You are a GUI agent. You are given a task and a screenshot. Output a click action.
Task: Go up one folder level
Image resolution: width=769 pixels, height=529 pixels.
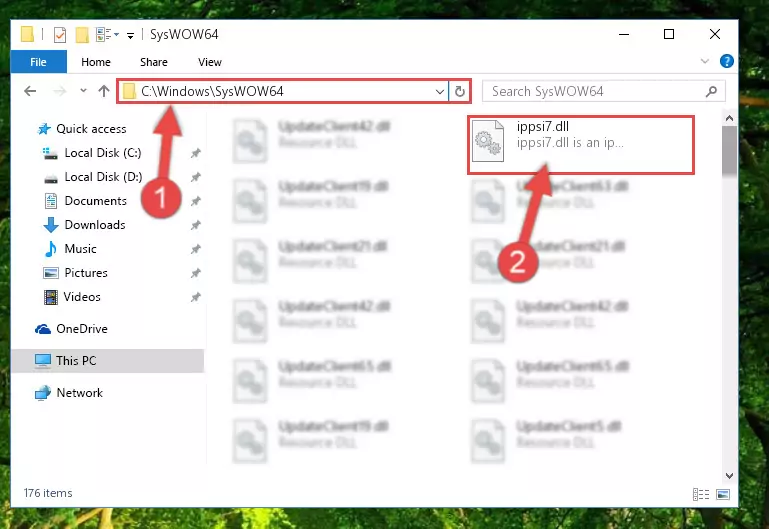[x=103, y=91]
